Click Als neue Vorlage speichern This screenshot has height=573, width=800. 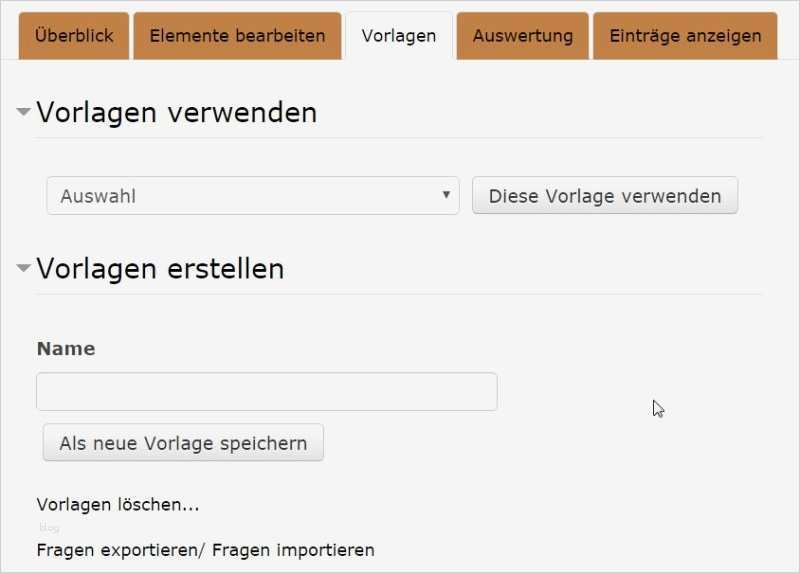(183, 442)
